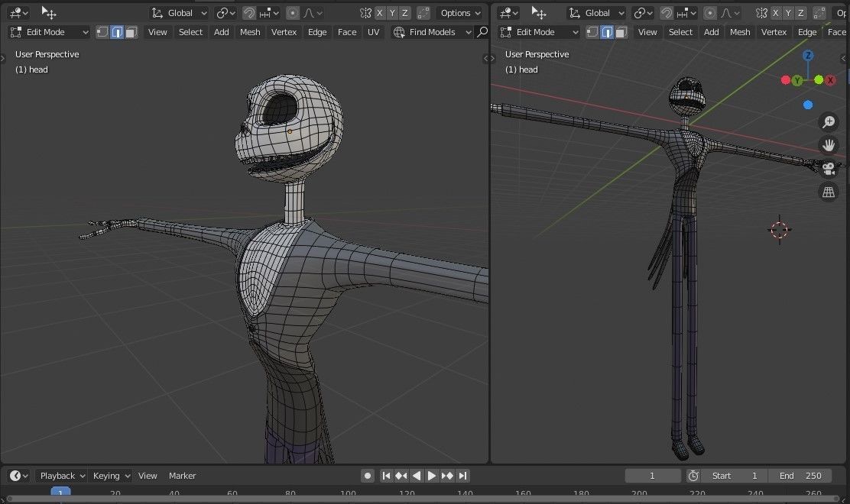Click the blue Z axis on navigation gizmo

[x=808, y=55]
